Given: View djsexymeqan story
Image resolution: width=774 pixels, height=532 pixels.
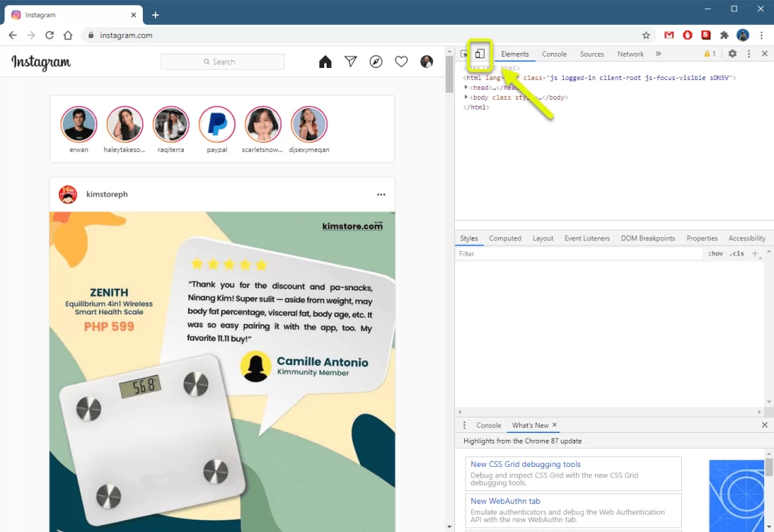Looking at the screenshot, I should (x=309, y=125).
